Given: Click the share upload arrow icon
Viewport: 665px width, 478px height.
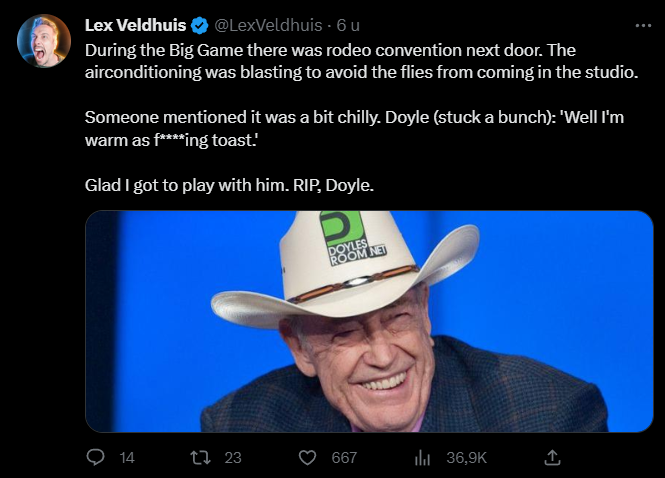Looking at the screenshot, I should click(551, 457).
